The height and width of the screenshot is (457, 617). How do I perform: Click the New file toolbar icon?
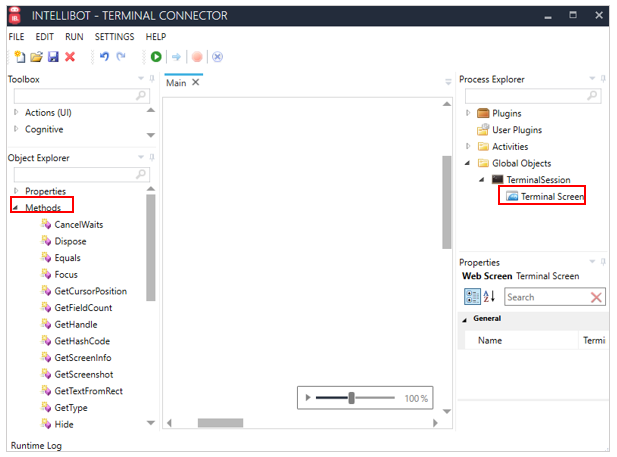[x=19, y=57]
